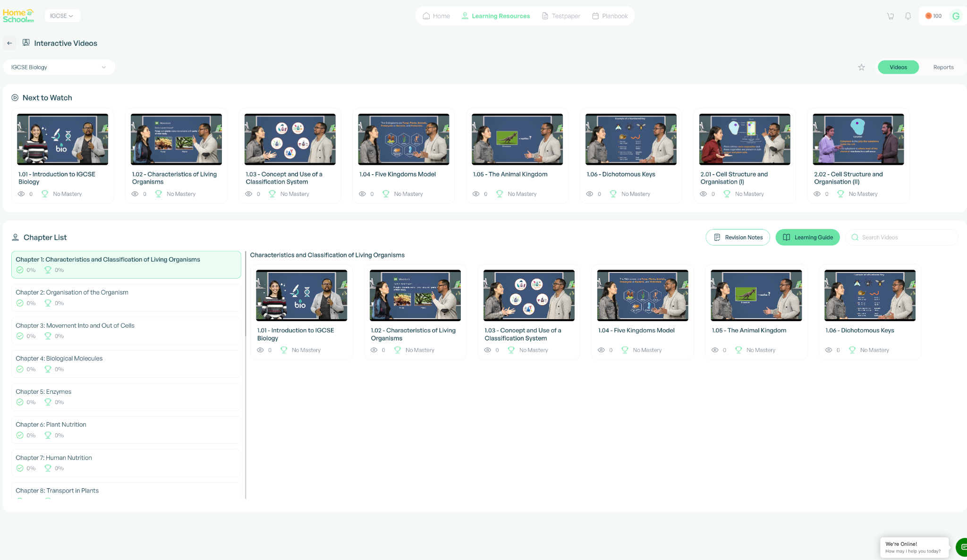This screenshot has width=967, height=560.
Task: Click the 100 coins balance icon
Action: [x=933, y=16]
